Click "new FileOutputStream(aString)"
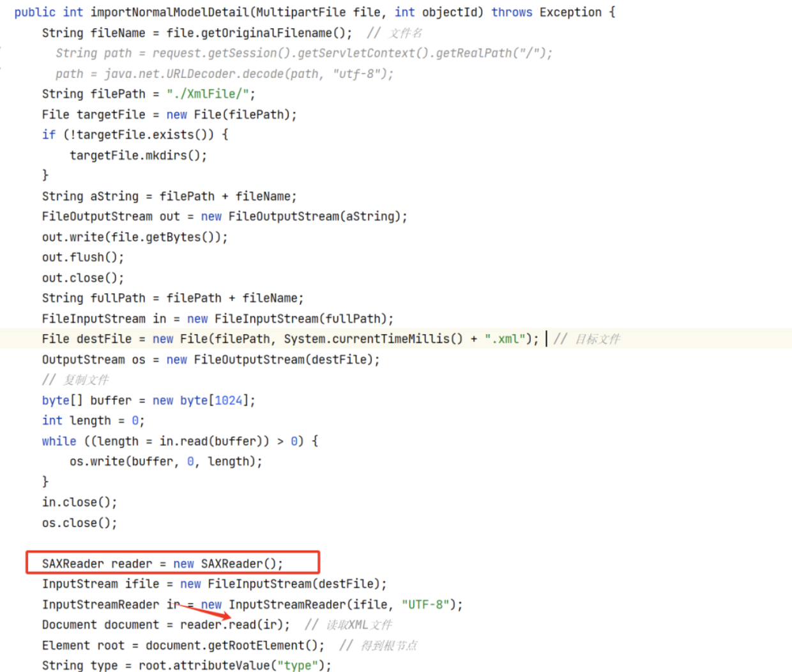 [301, 217]
